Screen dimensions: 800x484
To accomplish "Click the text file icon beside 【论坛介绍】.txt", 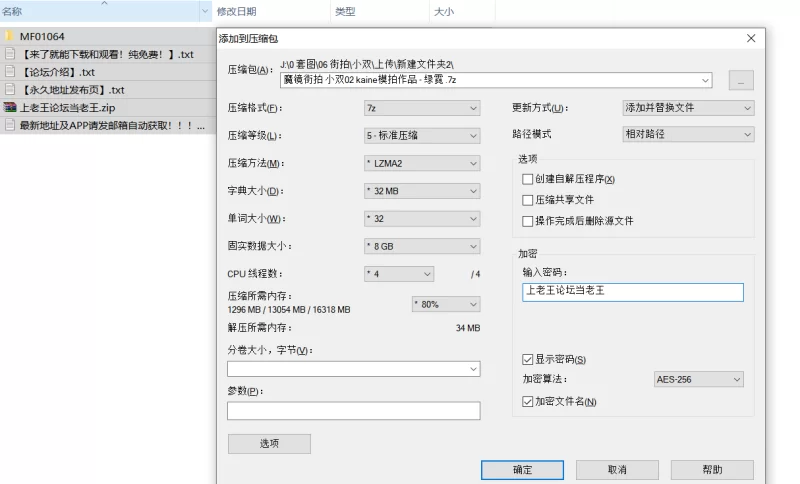I will pyautogui.click(x=9, y=72).
